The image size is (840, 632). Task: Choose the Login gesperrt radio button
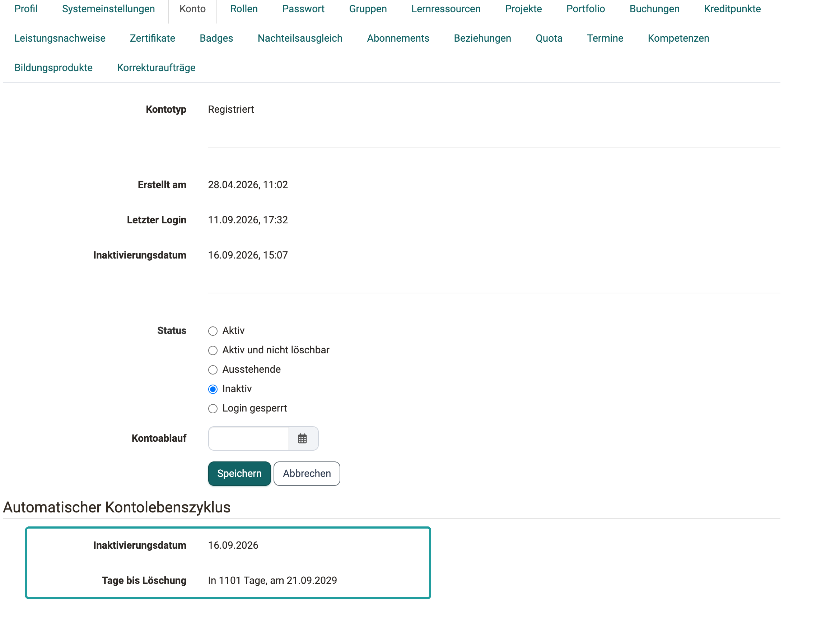[x=213, y=409]
